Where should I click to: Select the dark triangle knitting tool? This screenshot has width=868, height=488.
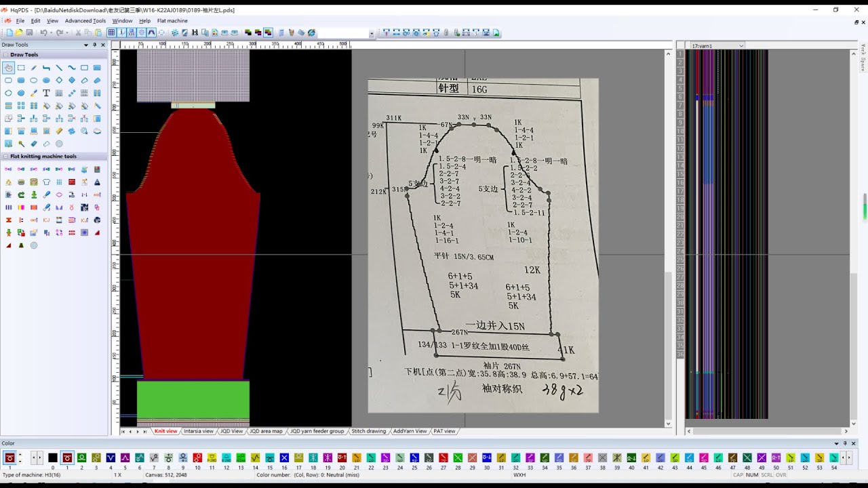click(97, 182)
